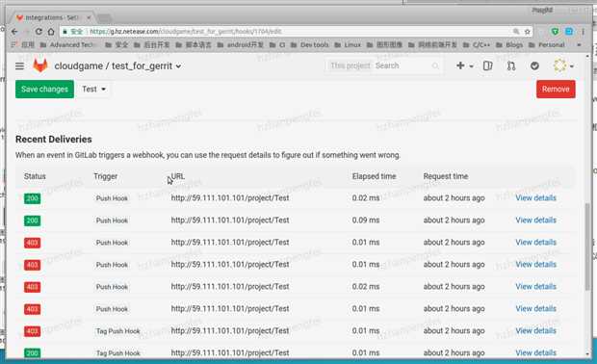Click the green shield extension icon
The width and height of the screenshot is (597, 364).
point(555,32)
